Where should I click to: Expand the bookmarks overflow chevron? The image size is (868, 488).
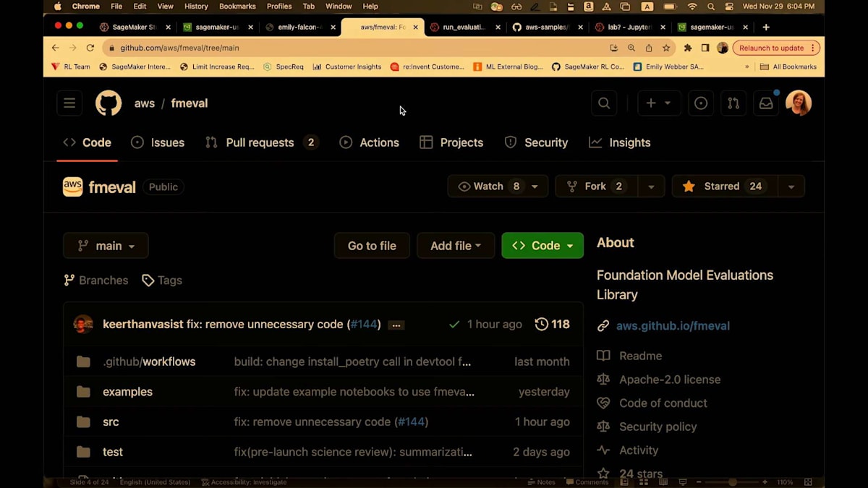746,67
